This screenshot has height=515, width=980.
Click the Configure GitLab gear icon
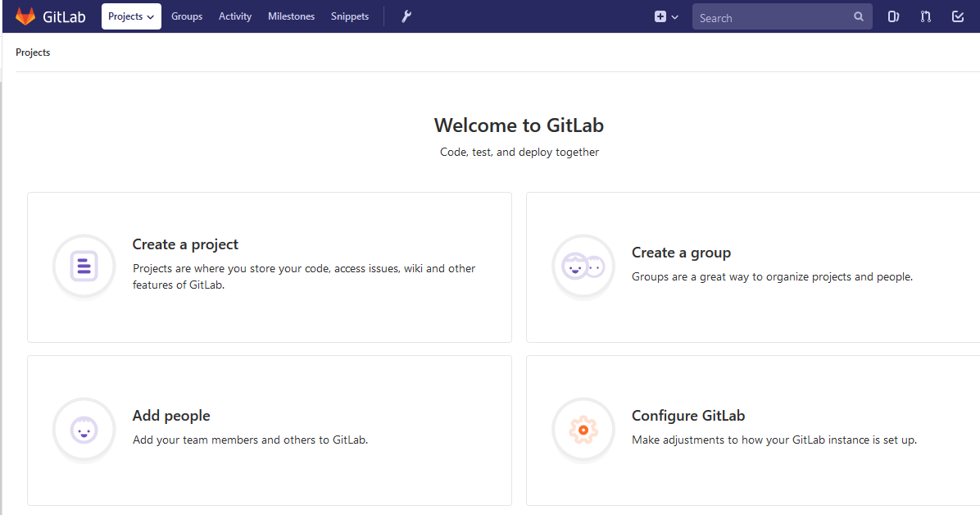tap(583, 431)
